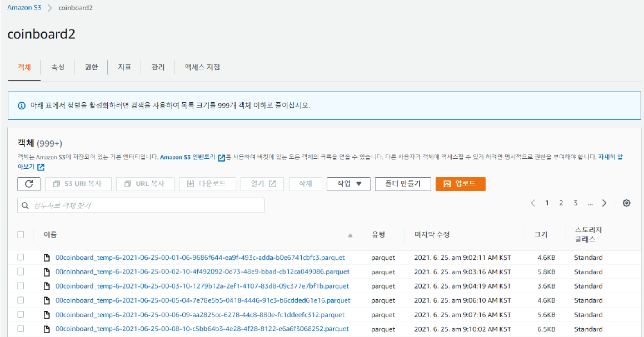Viewport: 644px width, 337px height.
Task: Click the 유형 column header
Action: click(378, 234)
